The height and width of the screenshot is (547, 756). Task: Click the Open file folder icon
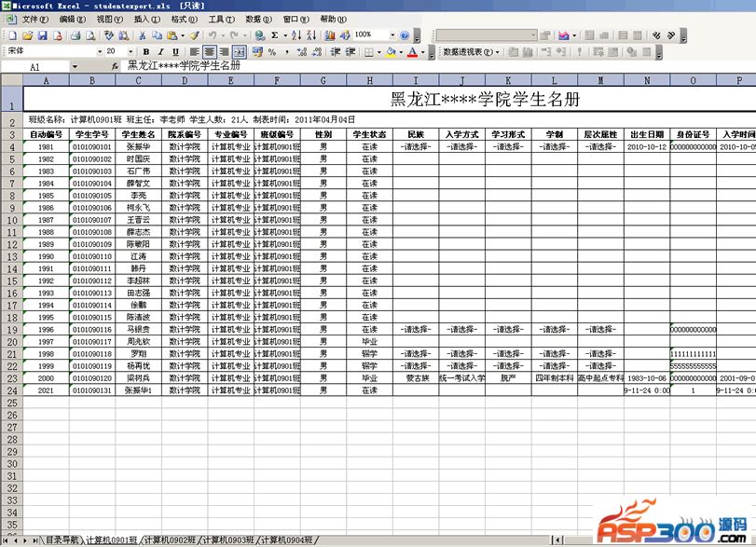pos(27,35)
